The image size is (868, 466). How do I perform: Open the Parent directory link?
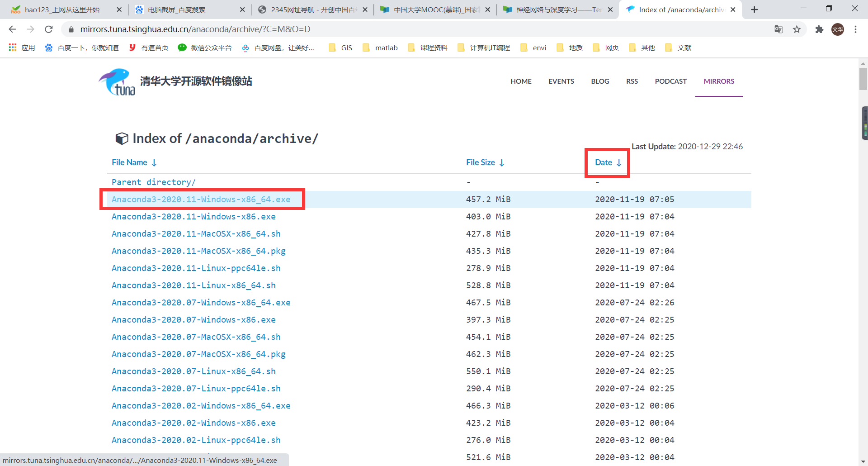pyautogui.click(x=154, y=182)
